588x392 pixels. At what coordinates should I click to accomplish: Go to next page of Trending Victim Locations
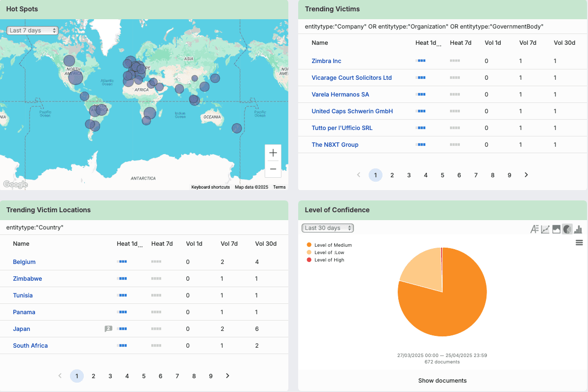coord(227,376)
